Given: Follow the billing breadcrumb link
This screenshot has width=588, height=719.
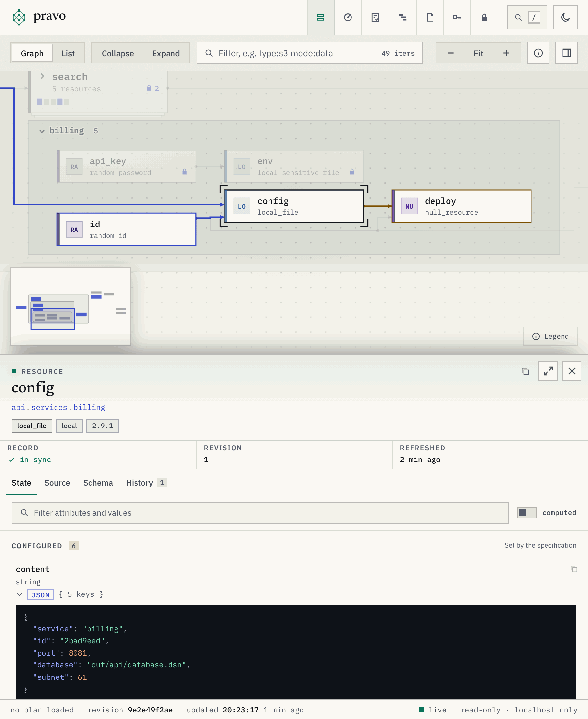Looking at the screenshot, I should (90, 407).
